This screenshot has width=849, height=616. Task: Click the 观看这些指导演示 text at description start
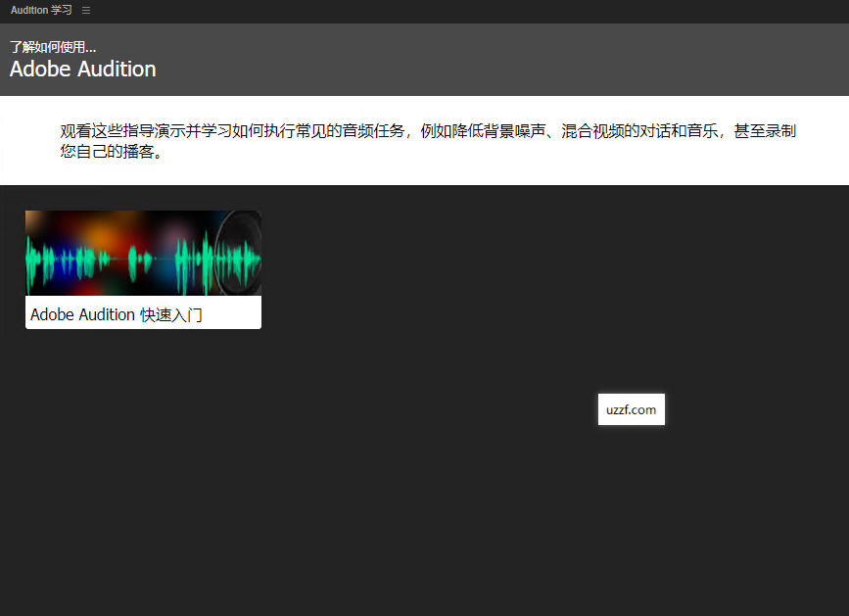tap(122, 131)
